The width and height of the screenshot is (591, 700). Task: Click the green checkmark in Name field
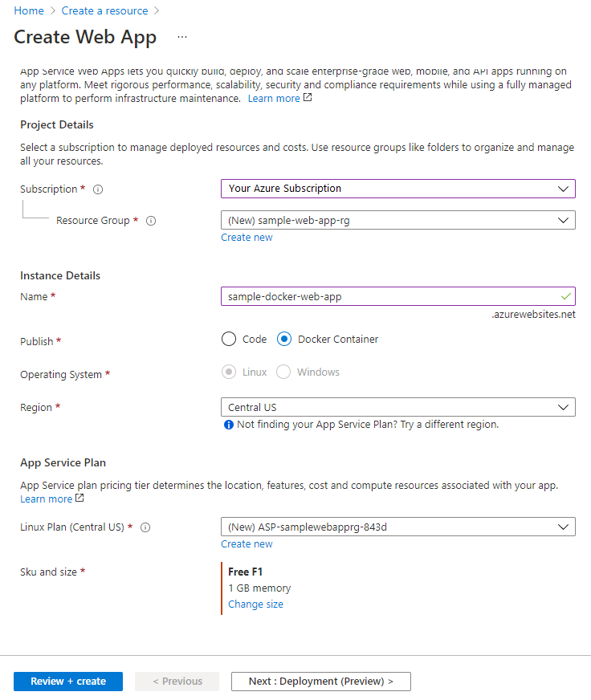tap(566, 295)
